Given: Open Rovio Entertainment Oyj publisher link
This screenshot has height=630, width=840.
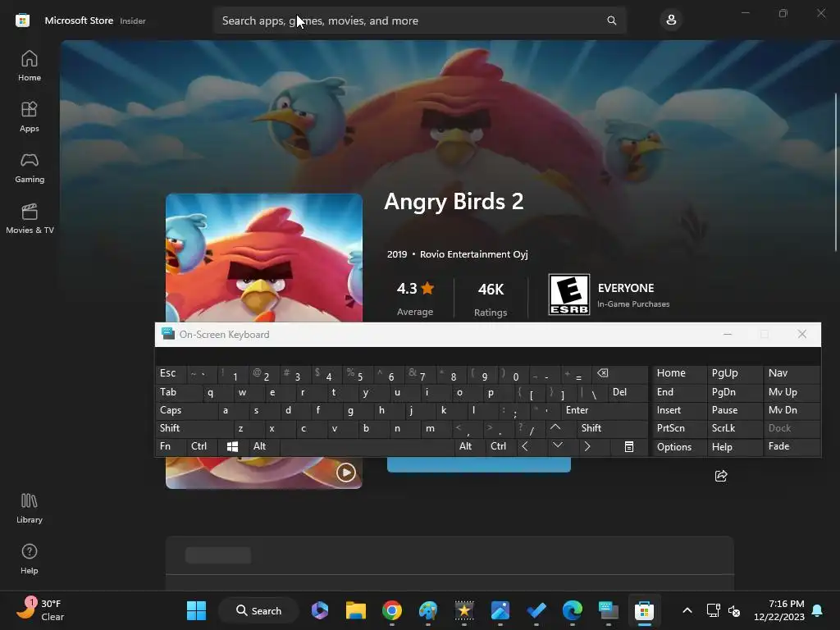Looking at the screenshot, I should click(x=473, y=254).
